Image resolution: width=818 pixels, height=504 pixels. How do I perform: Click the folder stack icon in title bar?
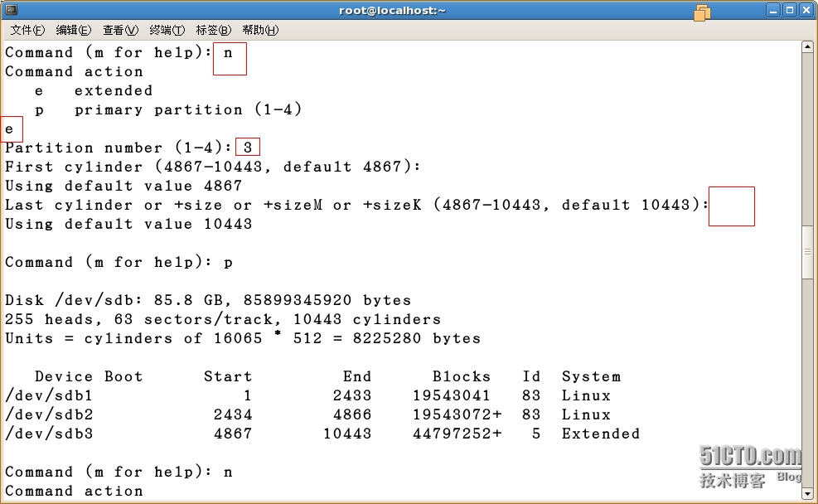[702, 12]
